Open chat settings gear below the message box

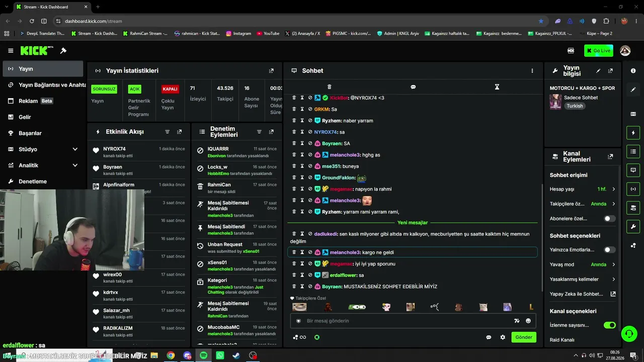tap(503, 337)
